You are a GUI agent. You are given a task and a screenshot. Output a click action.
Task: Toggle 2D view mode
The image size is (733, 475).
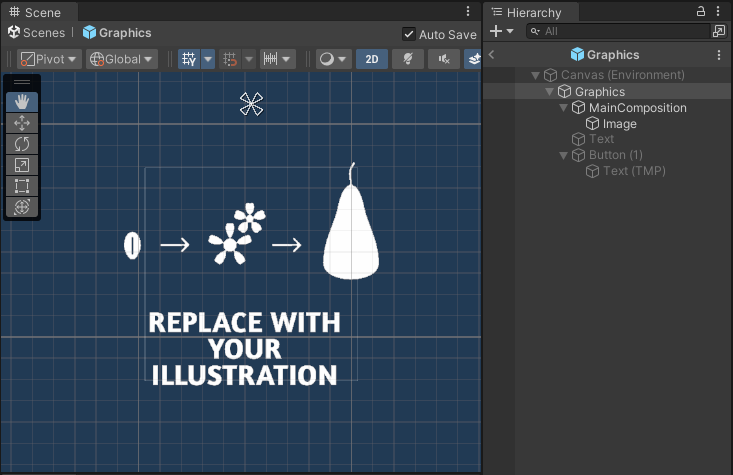371,59
